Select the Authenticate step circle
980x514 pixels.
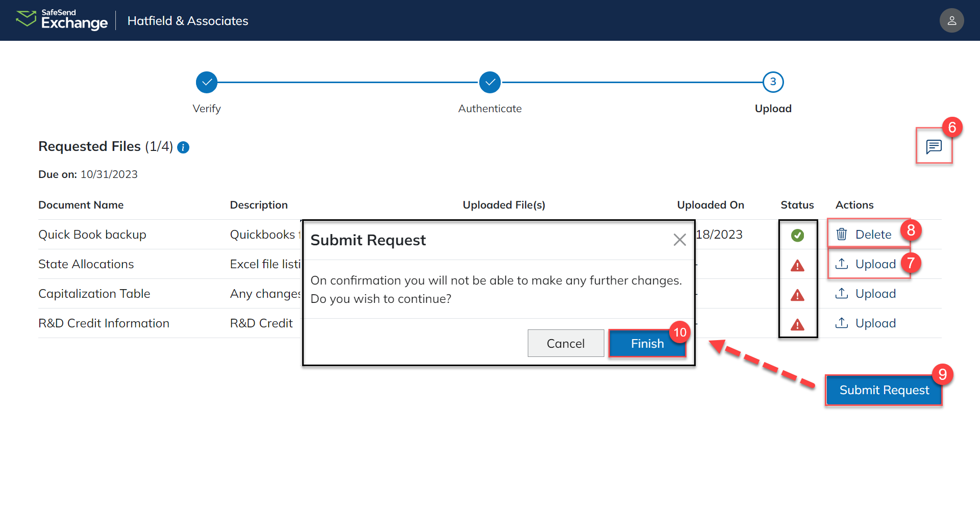489,82
